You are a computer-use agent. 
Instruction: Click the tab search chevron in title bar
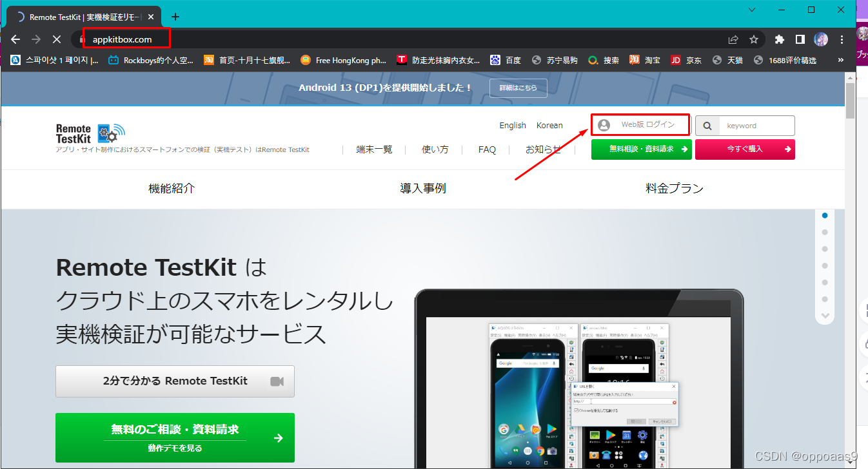752,9
